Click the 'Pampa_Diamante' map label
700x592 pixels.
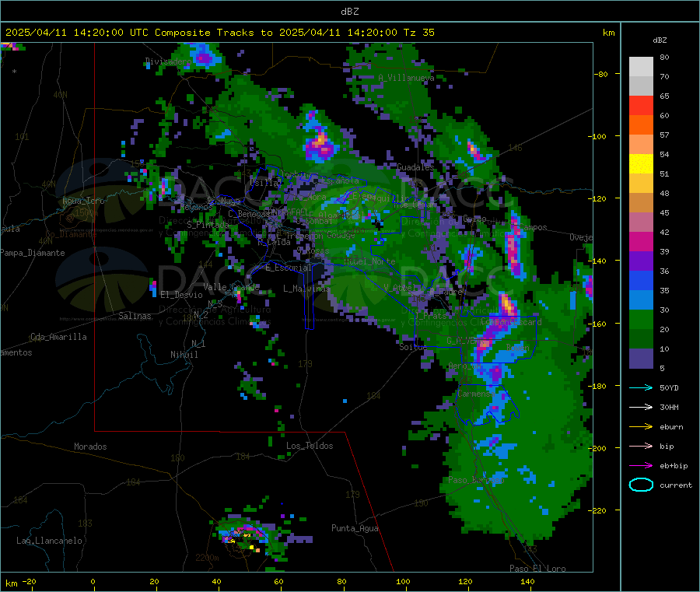[x=32, y=253]
